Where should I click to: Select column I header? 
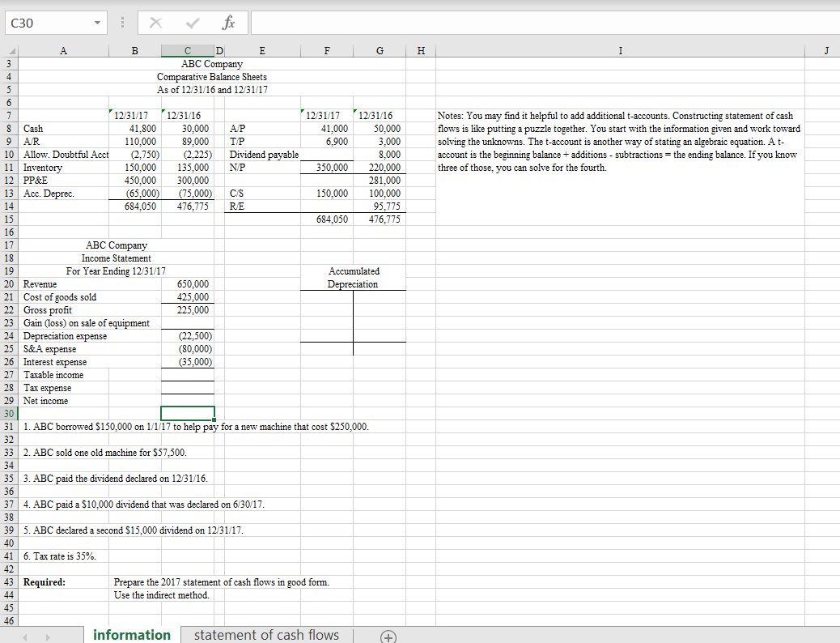click(621, 51)
